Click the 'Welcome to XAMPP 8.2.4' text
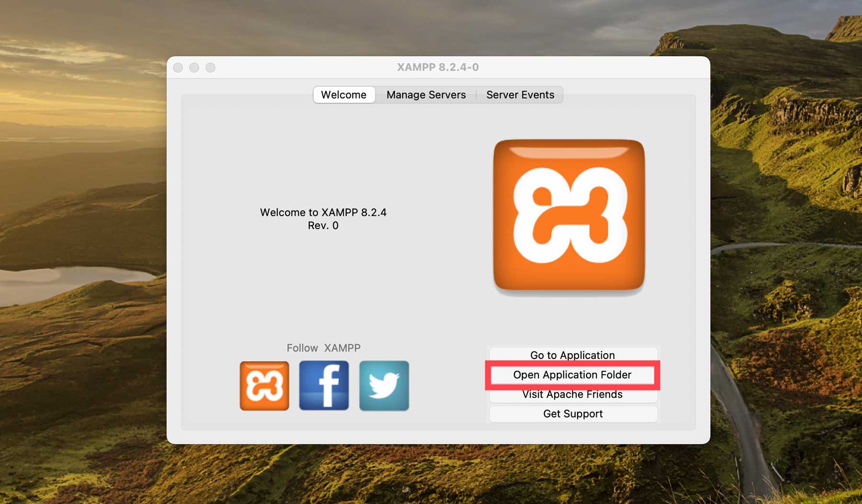Viewport: 862px width, 504px height. (323, 213)
